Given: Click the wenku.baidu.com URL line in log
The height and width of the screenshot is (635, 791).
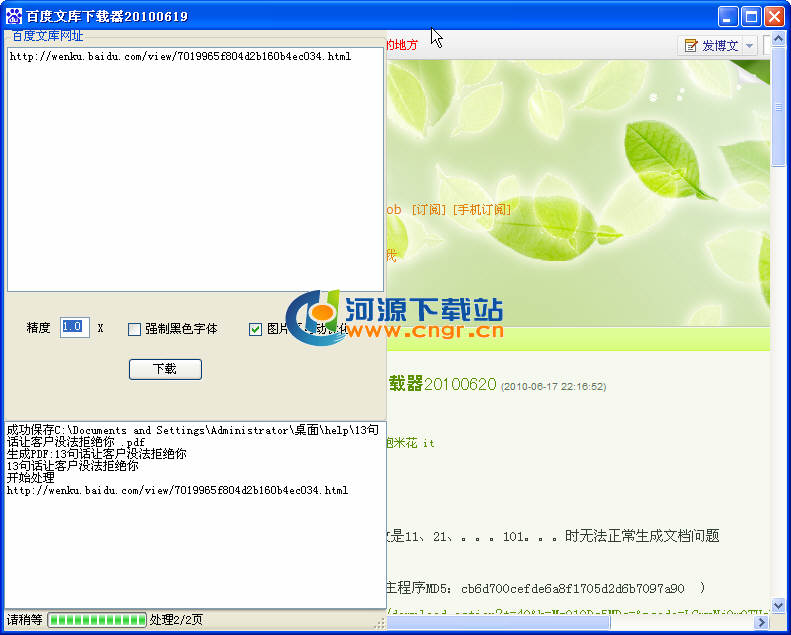Looking at the screenshot, I should coord(177,490).
